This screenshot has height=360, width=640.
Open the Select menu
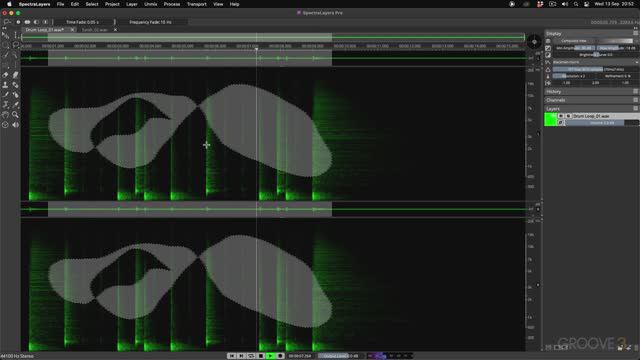pyautogui.click(x=92, y=4)
